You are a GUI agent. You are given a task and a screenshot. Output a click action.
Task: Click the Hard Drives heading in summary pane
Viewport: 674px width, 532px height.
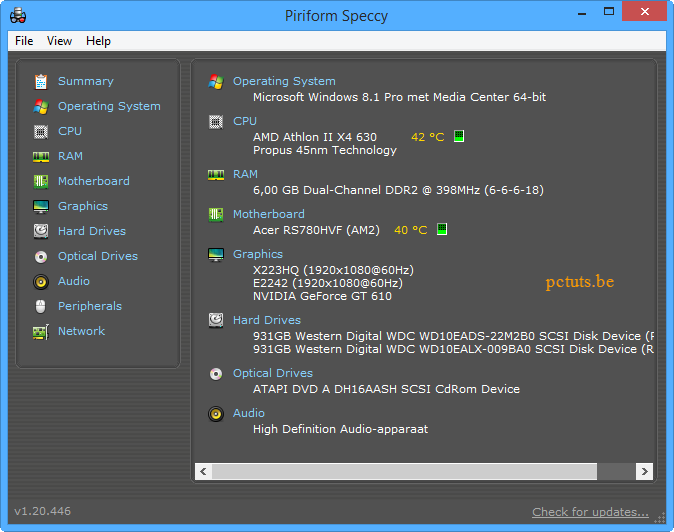coord(266,320)
